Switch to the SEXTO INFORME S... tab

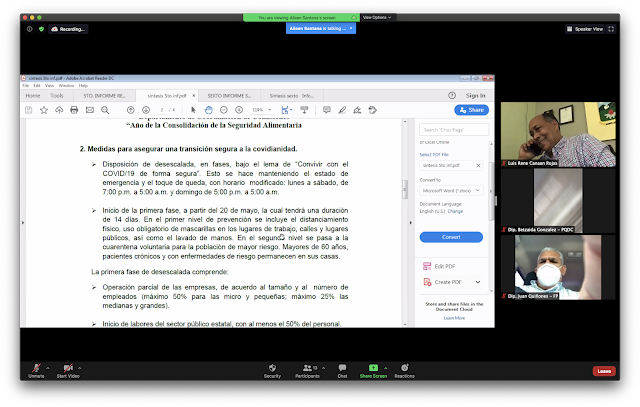coord(229,96)
